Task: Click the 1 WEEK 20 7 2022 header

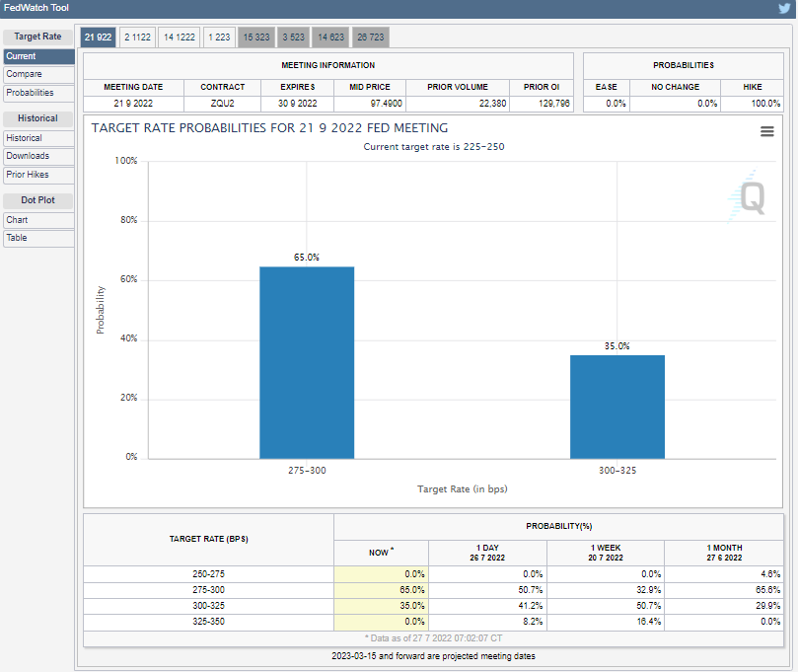Action: (x=606, y=553)
